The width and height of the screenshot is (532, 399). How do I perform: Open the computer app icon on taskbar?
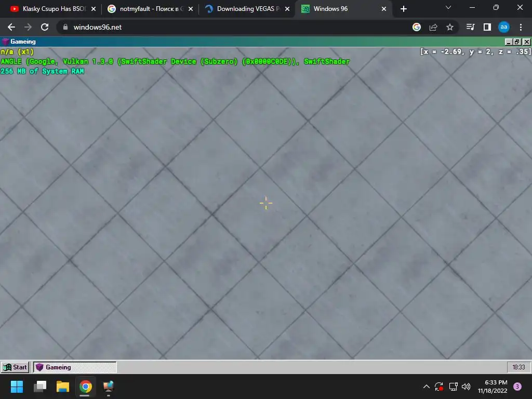click(108, 387)
